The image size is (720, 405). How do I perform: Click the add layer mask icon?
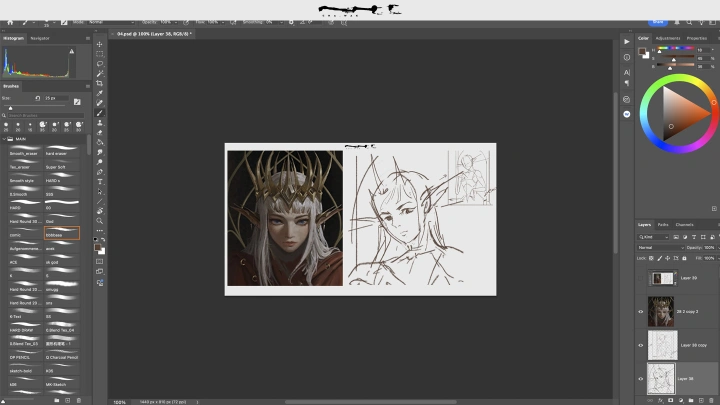[x=670, y=400]
